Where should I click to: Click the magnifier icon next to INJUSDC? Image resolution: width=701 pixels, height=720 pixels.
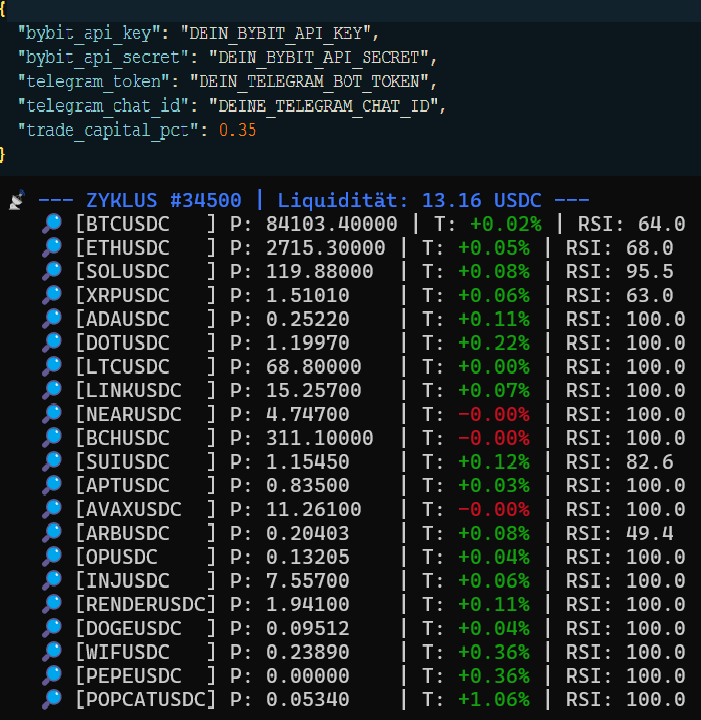[x=52, y=581]
